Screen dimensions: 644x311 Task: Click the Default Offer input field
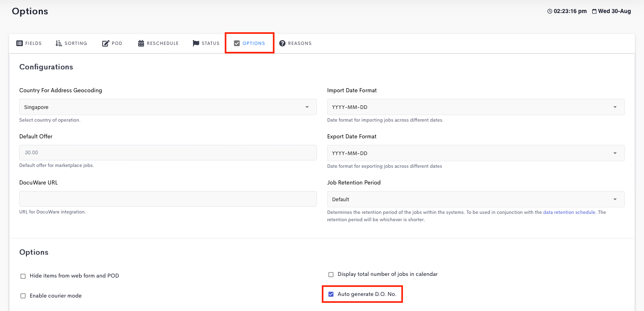point(168,153)
